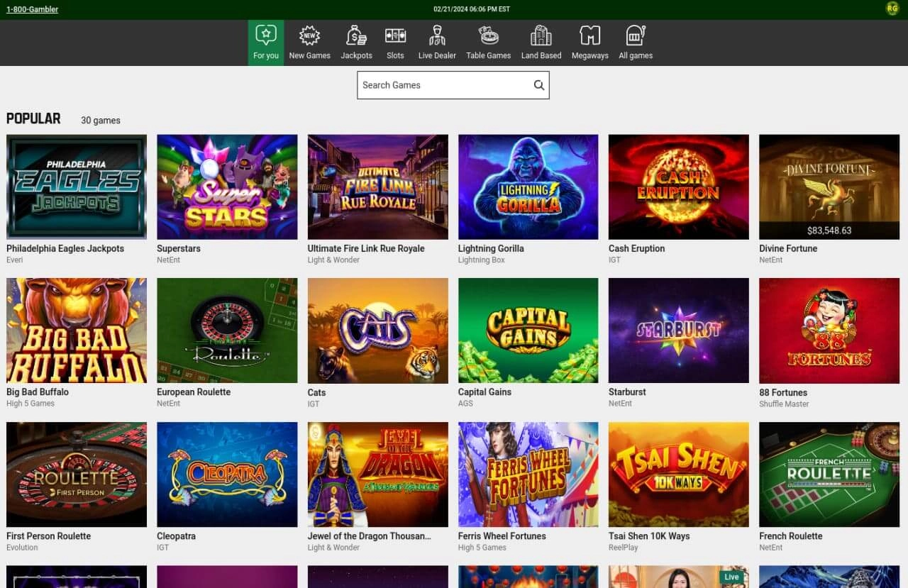Click the Big Bad Buffalo title text
Screen dimensions: 908x588
(x=38, y=392)
